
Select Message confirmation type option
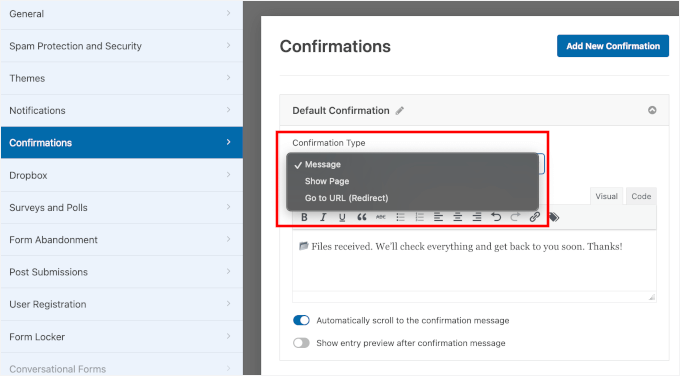pyautogui.click(x=412, y=164)
